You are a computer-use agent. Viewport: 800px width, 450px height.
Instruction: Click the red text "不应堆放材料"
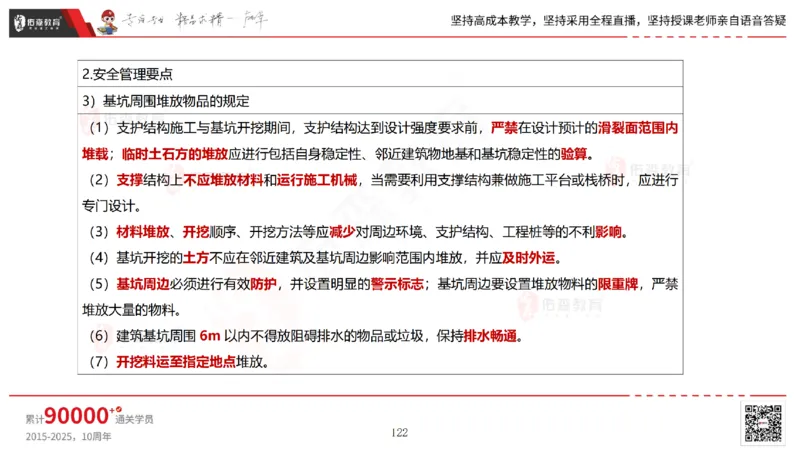(x=223, y=180)
